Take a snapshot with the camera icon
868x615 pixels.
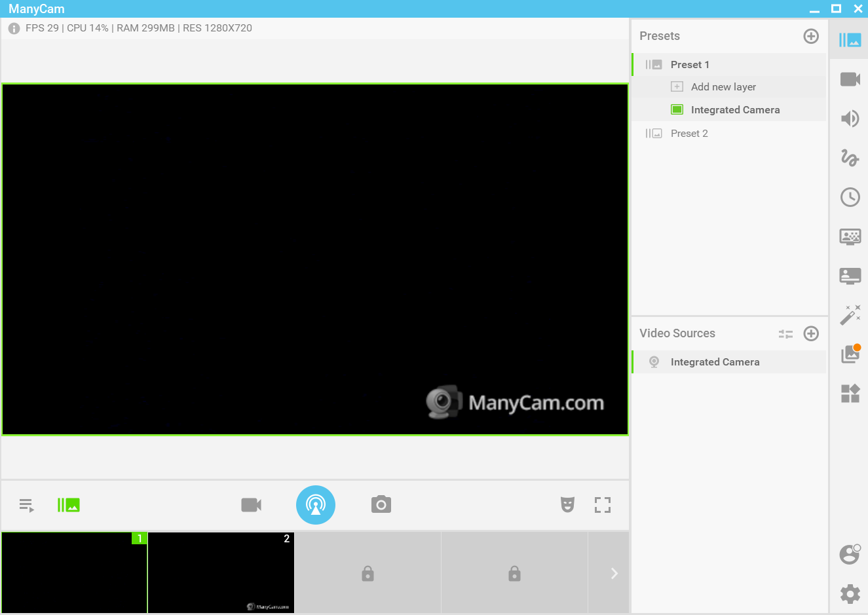[381, 505]
